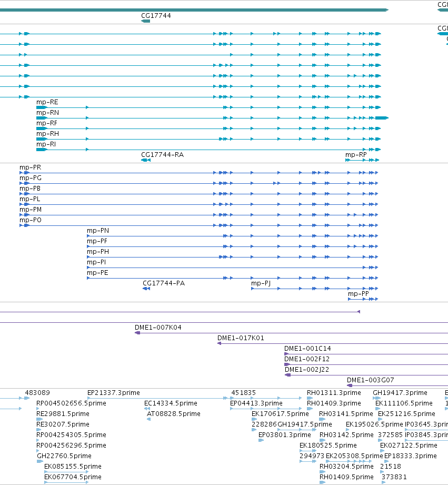This screenshot has height=485, width=448.
Task: Click the RP004502656.5prime EST label
Action: point(71,403)
